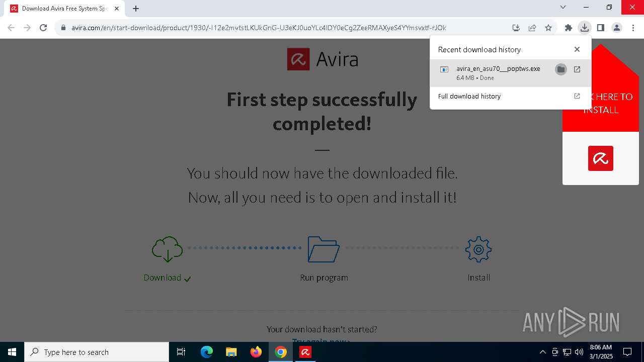
Task: Click the Try again now link
Action: coord(321,341)
